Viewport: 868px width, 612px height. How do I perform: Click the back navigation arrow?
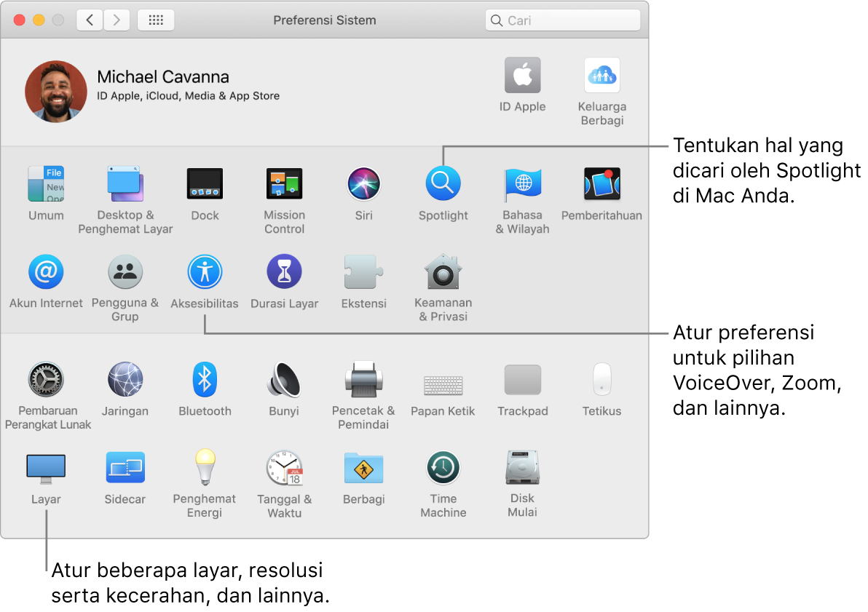pos(90,20)
